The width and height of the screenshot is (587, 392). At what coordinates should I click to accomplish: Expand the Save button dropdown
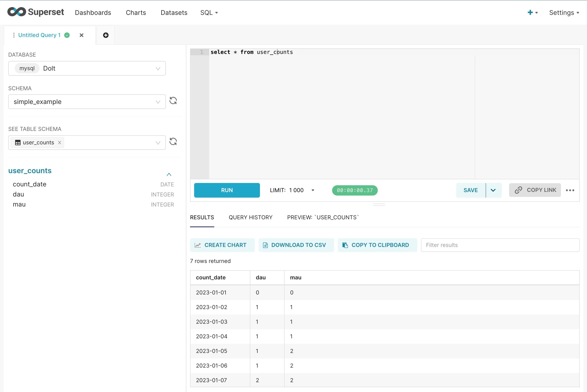pos(493,190)
